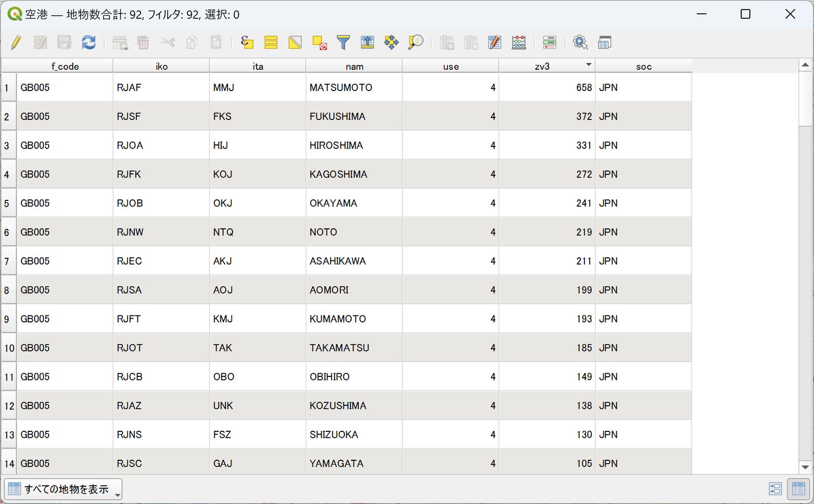Toggle editing mode with the pencil icon
This screenshot has height=504, width=814.
click(16, 42)
